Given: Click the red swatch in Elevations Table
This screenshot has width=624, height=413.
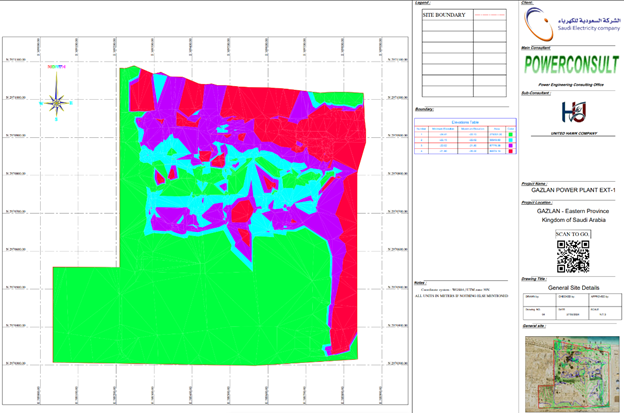Looking at the screenshot, I should (x=511, y=151).
